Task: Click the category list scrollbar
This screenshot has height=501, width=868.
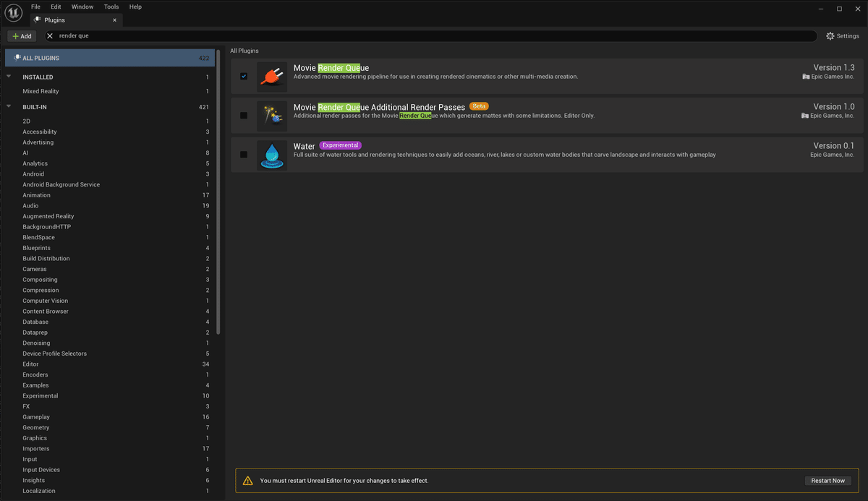Action: pos(218,192)
